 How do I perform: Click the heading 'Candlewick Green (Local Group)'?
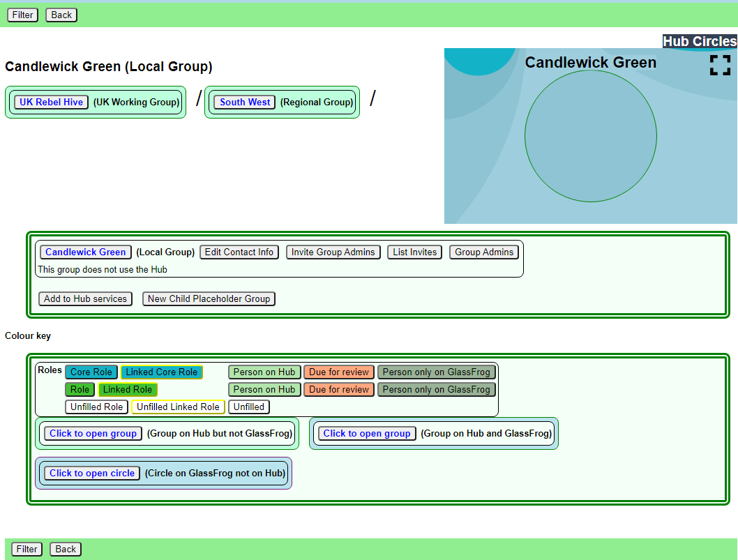coord(109,67)
